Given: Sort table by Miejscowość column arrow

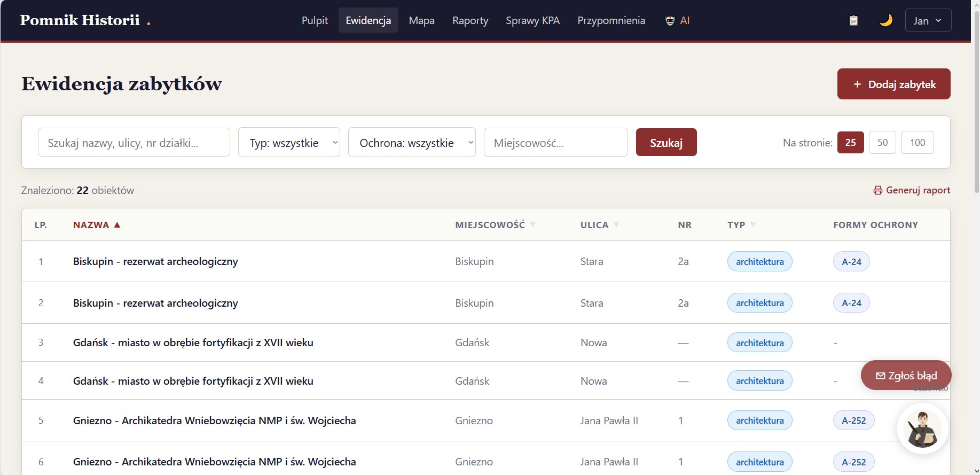Looking at the screenshot, I should click(x=532, y=225).
